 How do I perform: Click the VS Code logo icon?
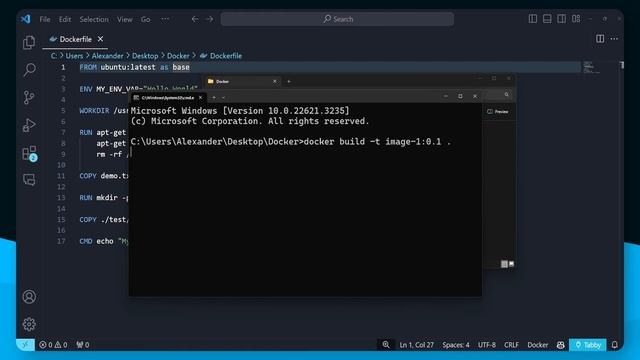pos(26,19)
